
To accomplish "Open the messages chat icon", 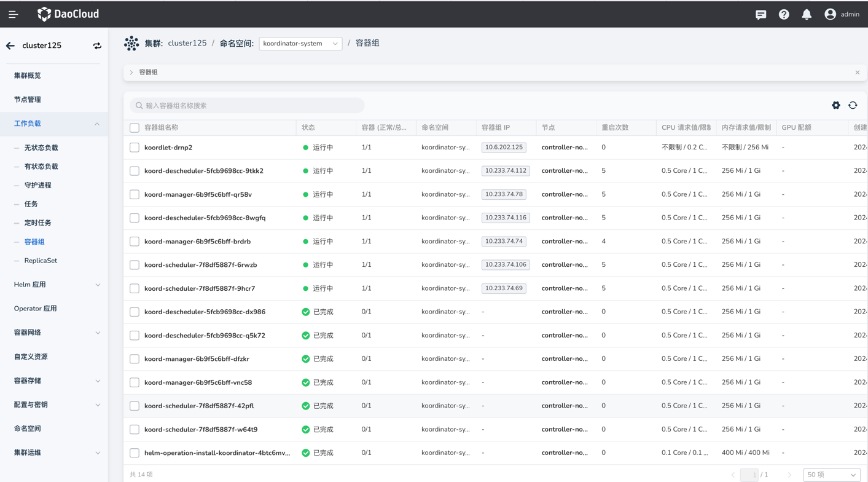I will [760, 14].
